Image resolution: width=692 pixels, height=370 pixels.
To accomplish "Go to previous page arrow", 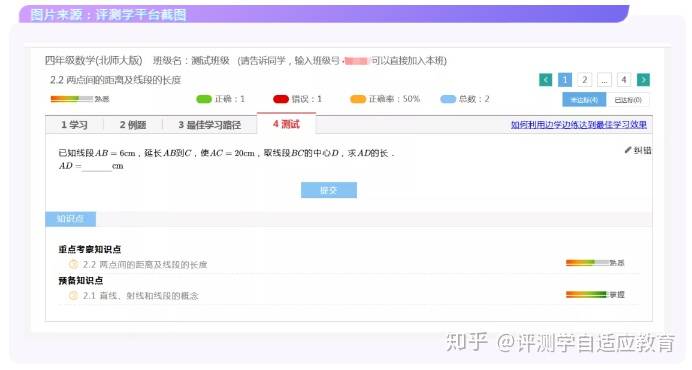I will pos(545,80).
